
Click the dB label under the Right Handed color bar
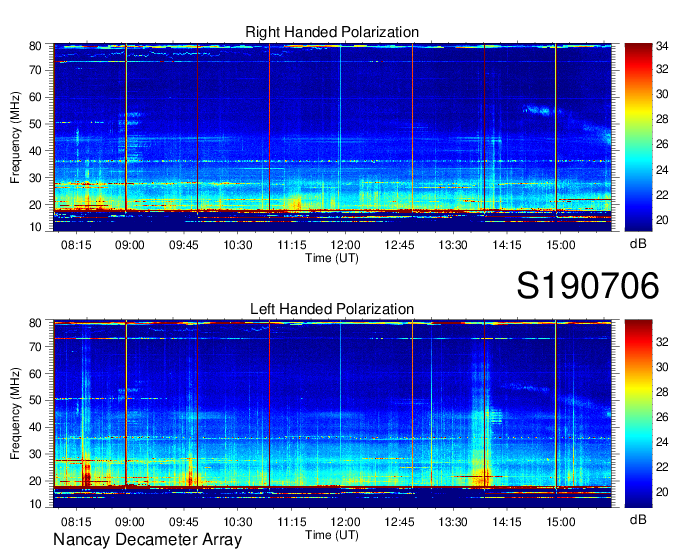pos(638,244)
